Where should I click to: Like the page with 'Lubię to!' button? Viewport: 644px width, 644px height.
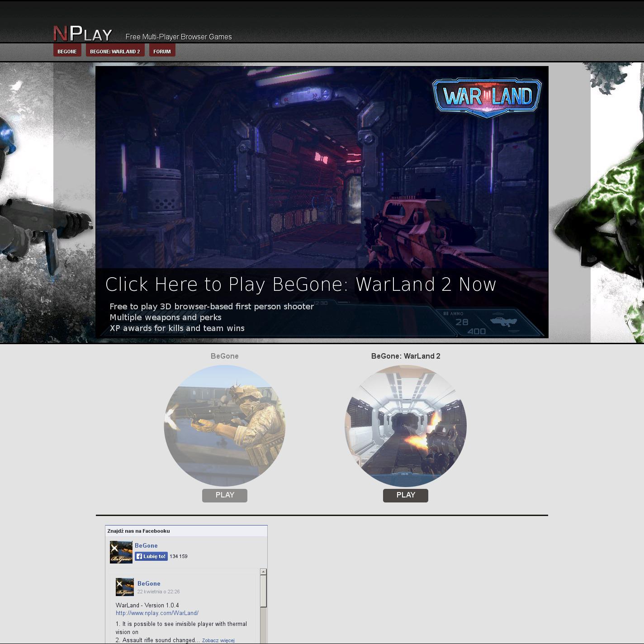151,556
